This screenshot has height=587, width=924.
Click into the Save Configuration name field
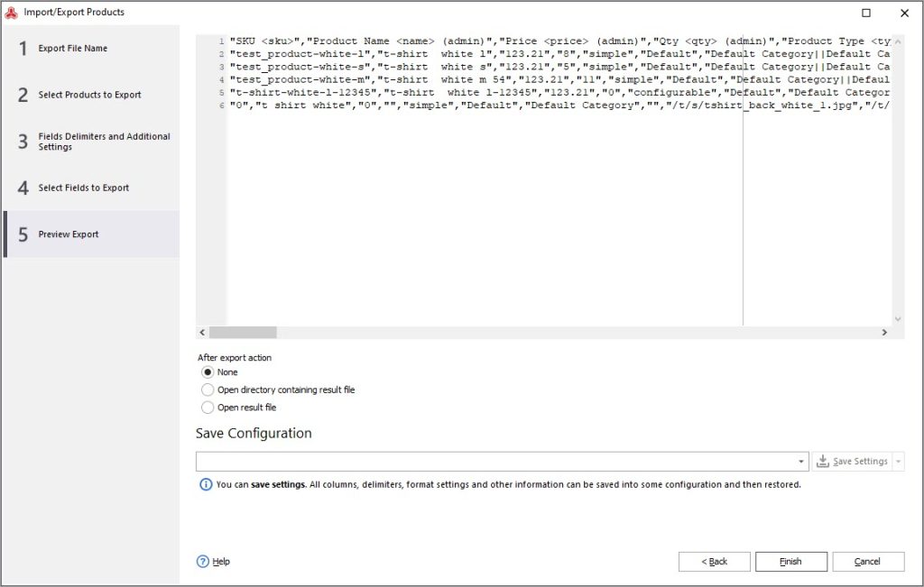[494, 462]
